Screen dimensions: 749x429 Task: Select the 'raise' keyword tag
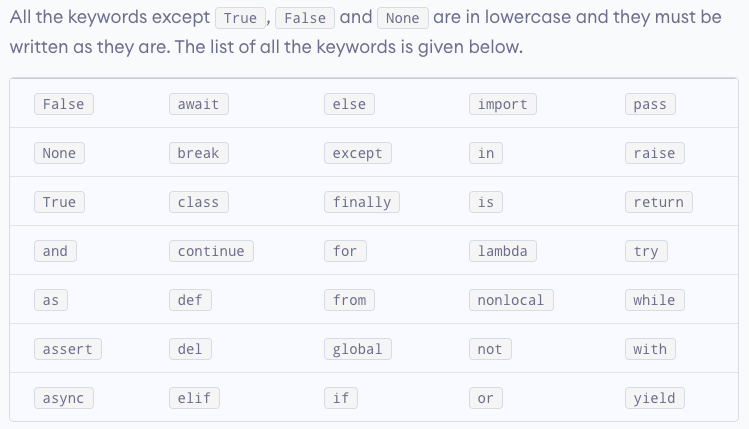(654, 153)
